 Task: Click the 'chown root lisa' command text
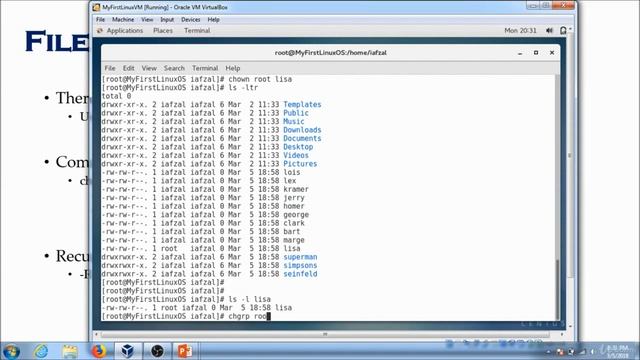pyautogui.click(x=260, y=79)
